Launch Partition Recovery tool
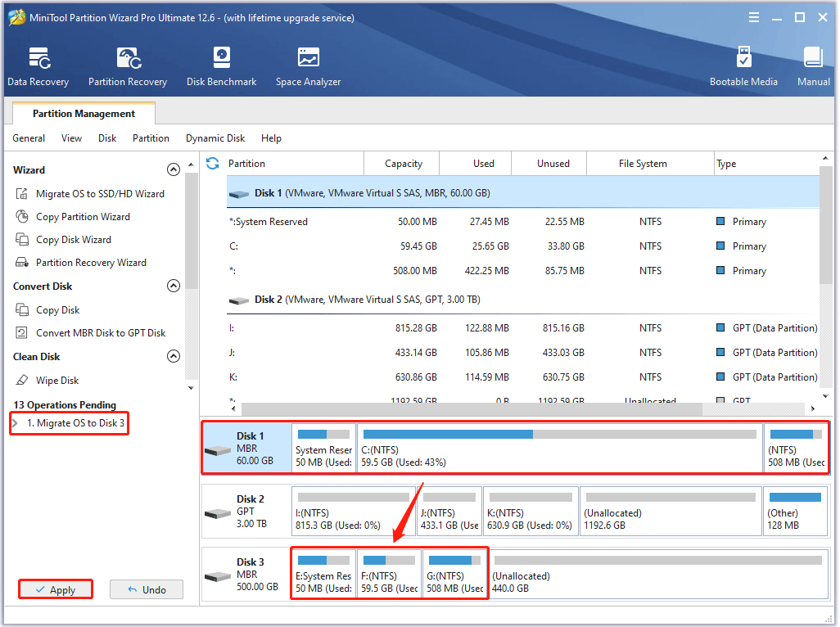The width and height of the screenshot is (840, 627). (x=128, y=66)
